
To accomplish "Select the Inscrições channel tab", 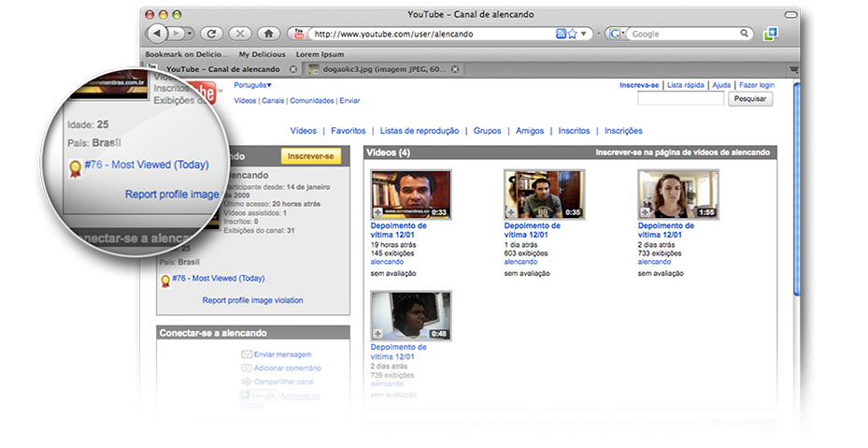I will [623, 131].
